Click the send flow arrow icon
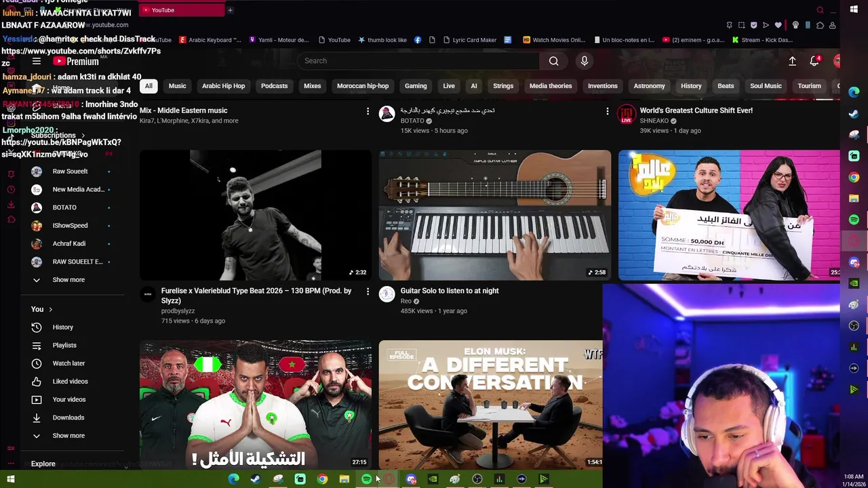 (766, 25)
